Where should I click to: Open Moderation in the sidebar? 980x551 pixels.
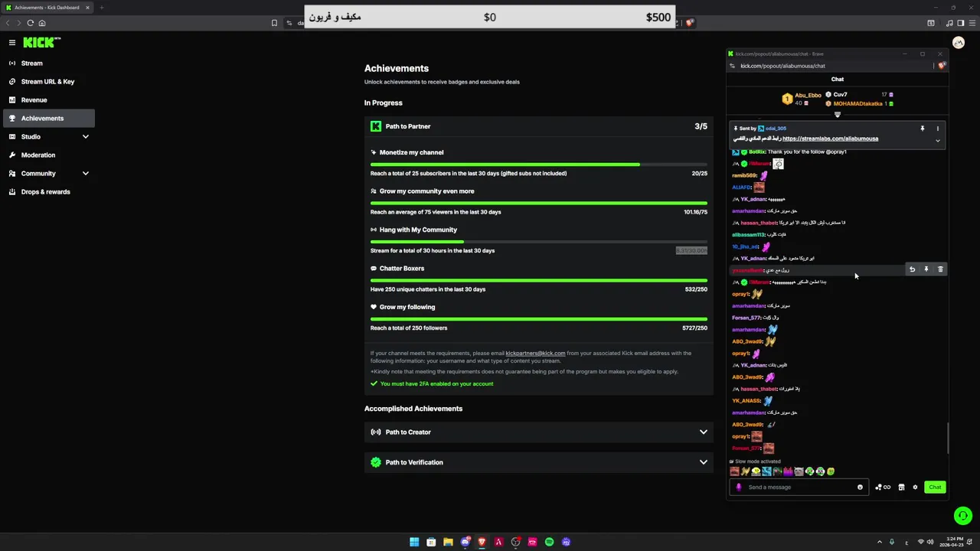49,155
